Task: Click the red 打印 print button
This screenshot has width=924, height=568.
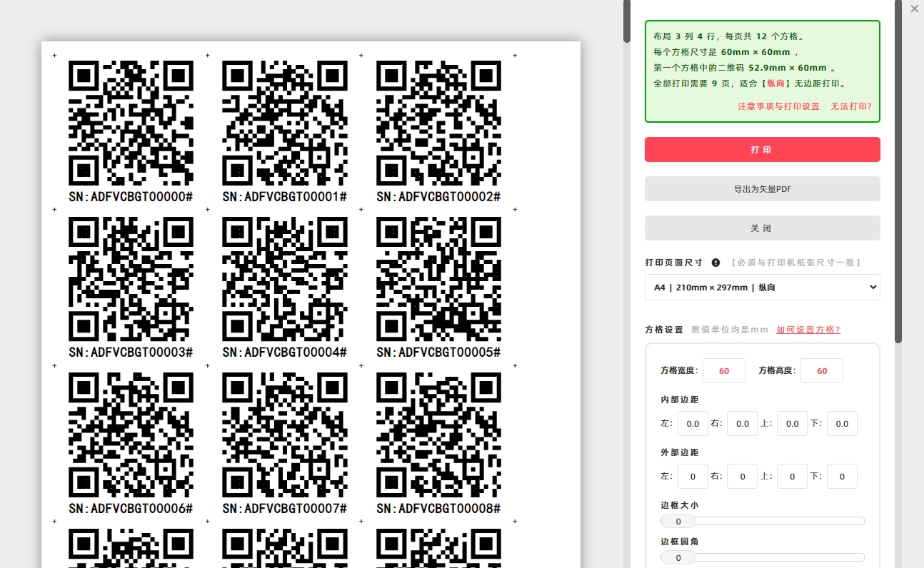Action: click(762, 150)
